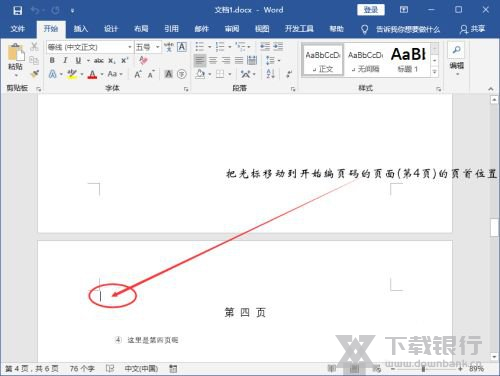
Task: Click the yellow text highlight color button
Action: tap(72, 74)
